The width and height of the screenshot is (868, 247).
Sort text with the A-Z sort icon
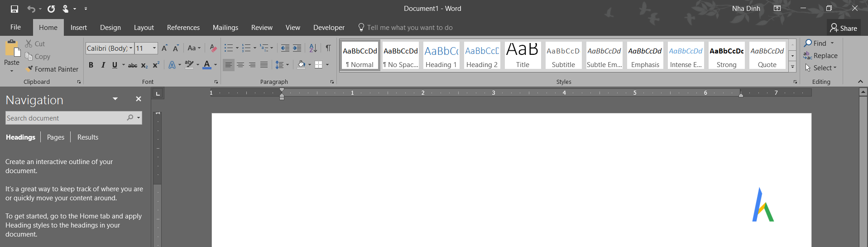click(313, 48)
